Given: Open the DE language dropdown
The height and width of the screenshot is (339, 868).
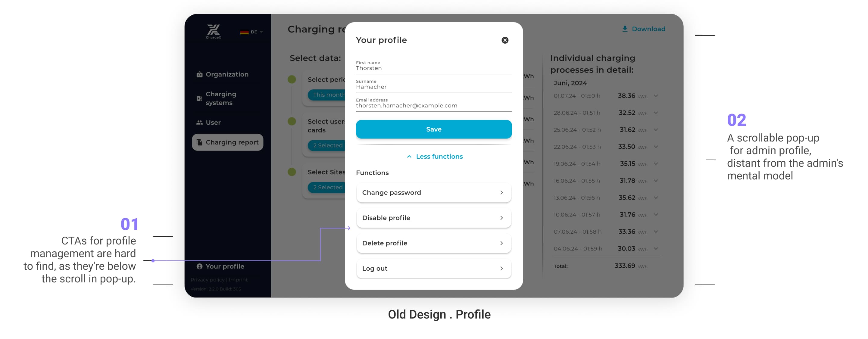Looking at the screenshot, I should 251,32.
